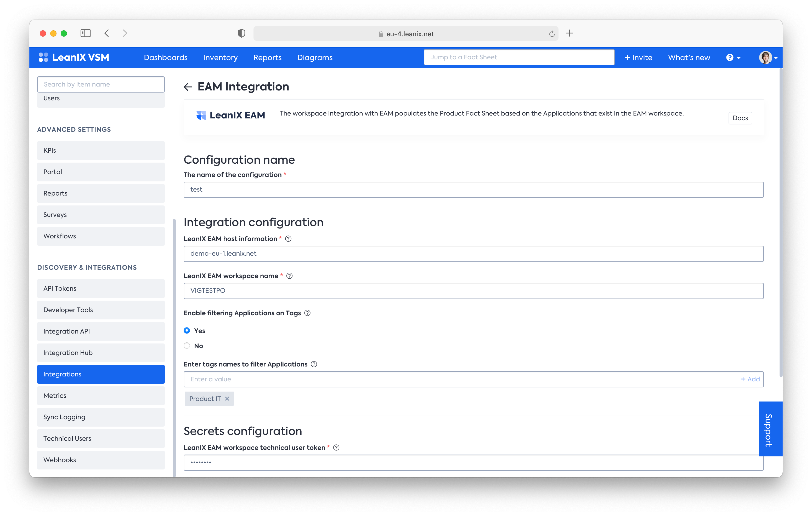Open Surveys in sidebar
This screenshot has width=812, height=516.
click(x=101, y=215)
